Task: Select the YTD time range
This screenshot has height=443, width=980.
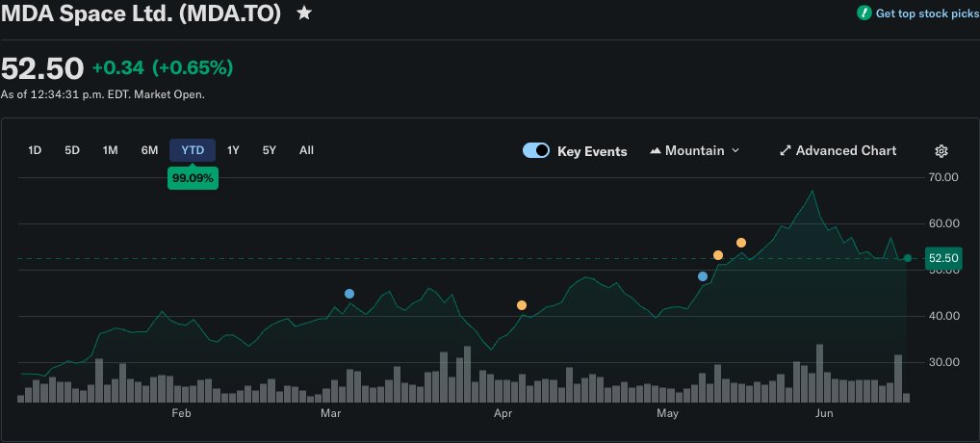Action: coord(193,150)
